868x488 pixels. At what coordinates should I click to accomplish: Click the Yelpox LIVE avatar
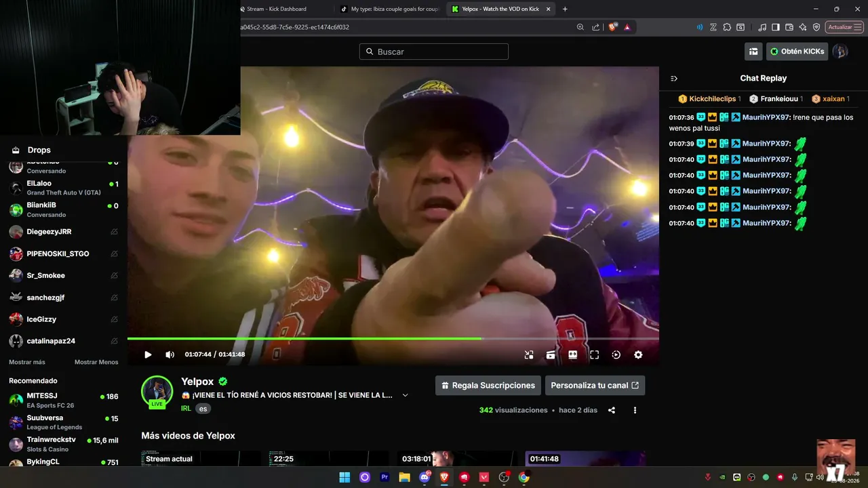[x=157, y=392]
